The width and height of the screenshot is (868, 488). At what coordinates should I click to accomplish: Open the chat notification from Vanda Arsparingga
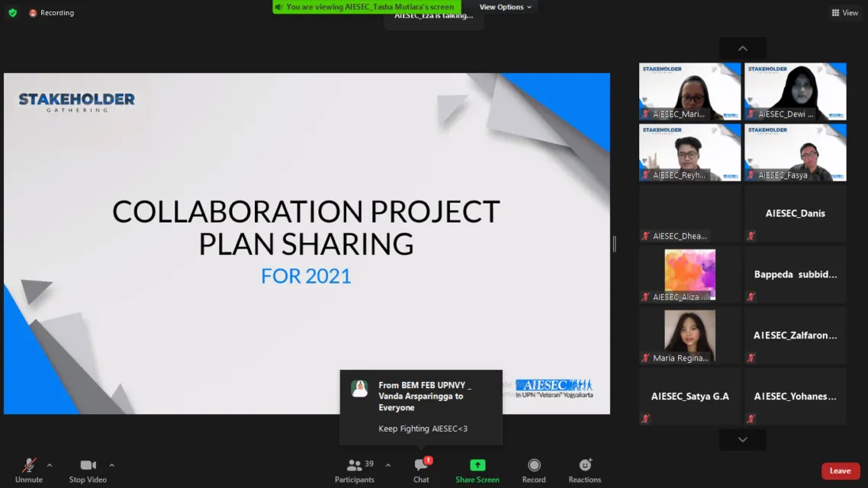tap(421, 406)
